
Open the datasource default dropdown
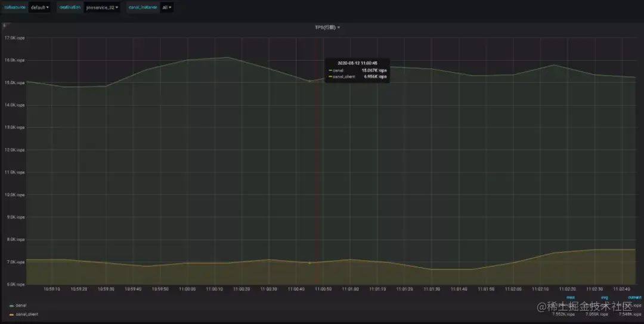click(x=39, y=7)
